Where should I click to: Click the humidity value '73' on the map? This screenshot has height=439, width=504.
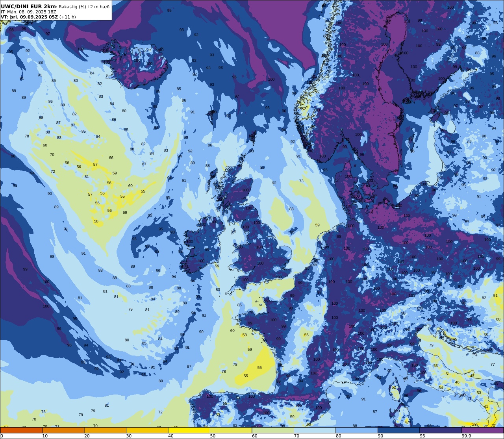[301, 181]
